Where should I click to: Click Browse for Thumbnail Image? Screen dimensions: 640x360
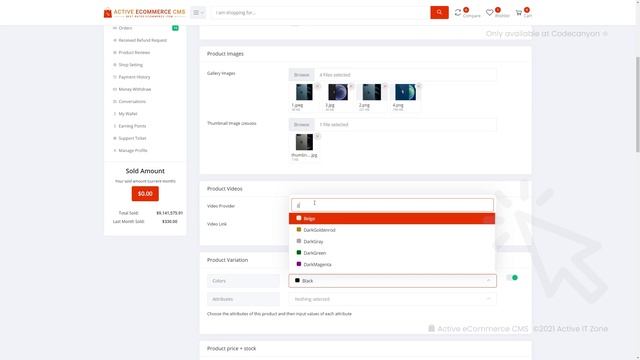click(302, 124)
